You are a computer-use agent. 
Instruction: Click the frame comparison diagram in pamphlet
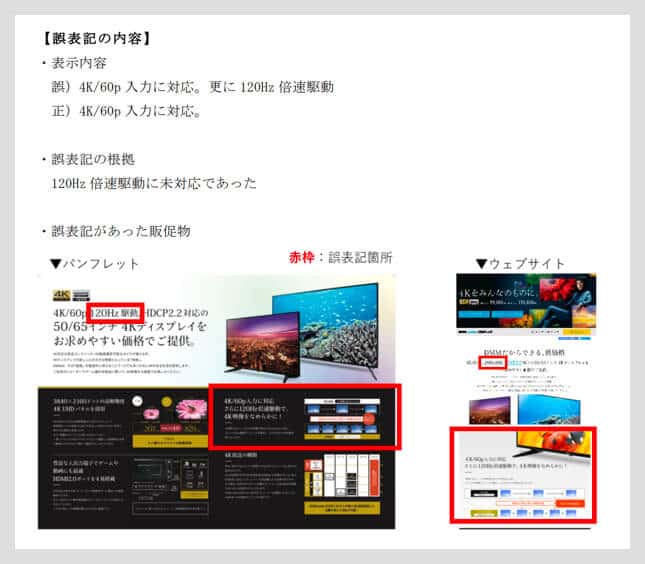[342, 418]
